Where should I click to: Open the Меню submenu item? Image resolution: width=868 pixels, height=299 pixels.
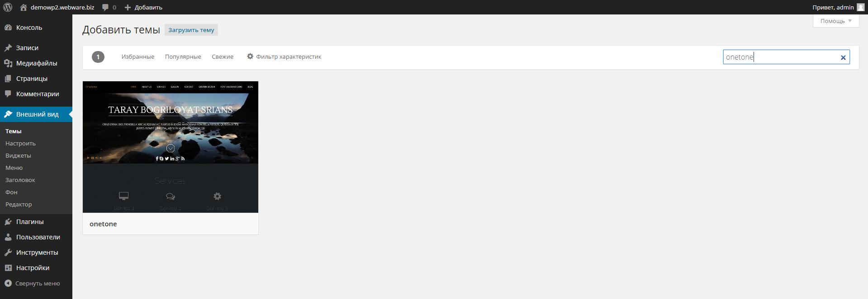(14, 168)
